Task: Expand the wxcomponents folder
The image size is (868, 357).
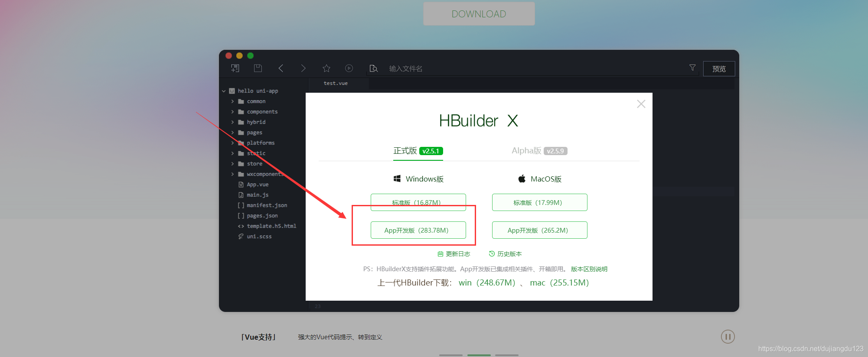Action: [x=232, y=174]
